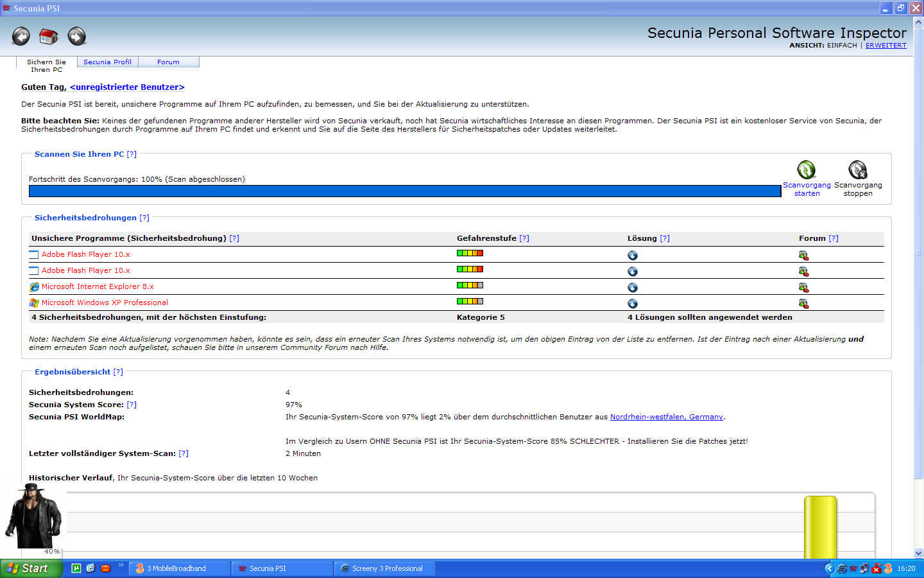Open help [?] next to Ergebnisübersicht
The height and width of the screenshot is (578, 924).
pos(118,372)
